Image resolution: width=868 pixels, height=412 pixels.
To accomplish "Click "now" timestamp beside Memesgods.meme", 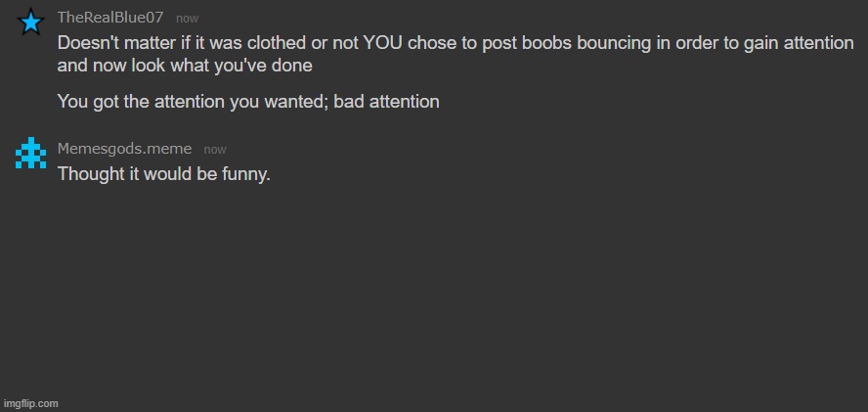I will tap(215, 150).
